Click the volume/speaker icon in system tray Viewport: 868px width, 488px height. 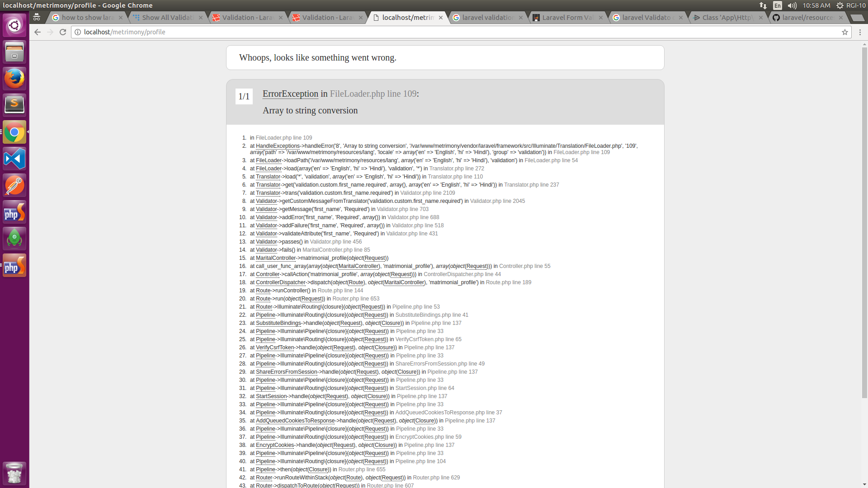792,5
